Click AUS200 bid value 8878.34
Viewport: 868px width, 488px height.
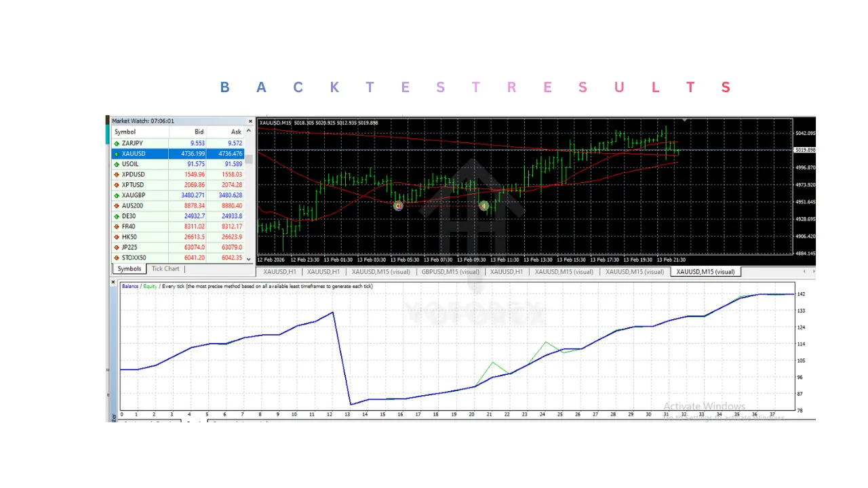[x=194, y=206]
